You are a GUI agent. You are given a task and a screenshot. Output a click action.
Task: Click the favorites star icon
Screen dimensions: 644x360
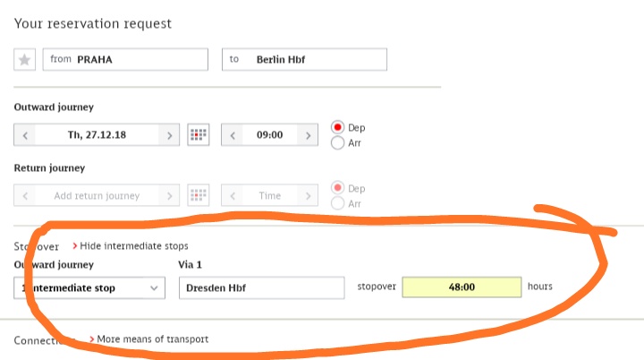click(x=25, y=60)
